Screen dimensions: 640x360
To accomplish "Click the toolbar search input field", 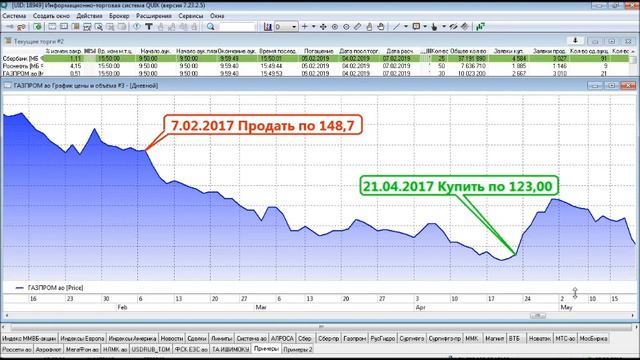I will point(238,27).
